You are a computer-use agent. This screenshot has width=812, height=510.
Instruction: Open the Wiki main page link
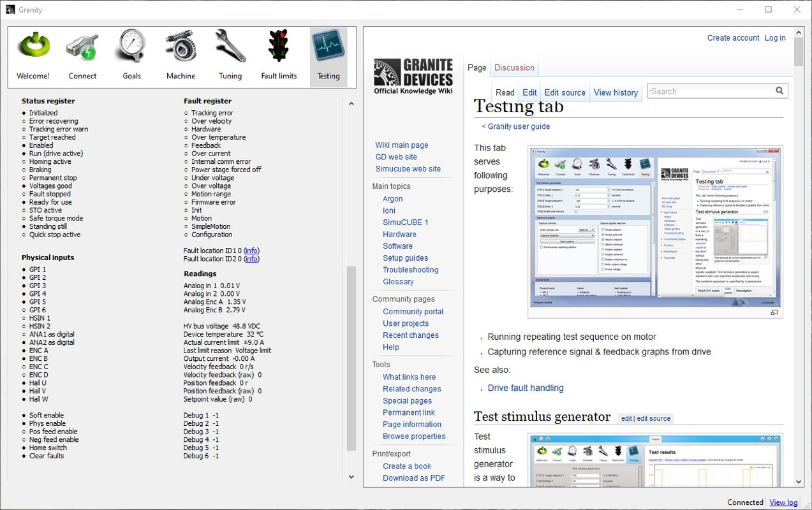pos(402,145)
